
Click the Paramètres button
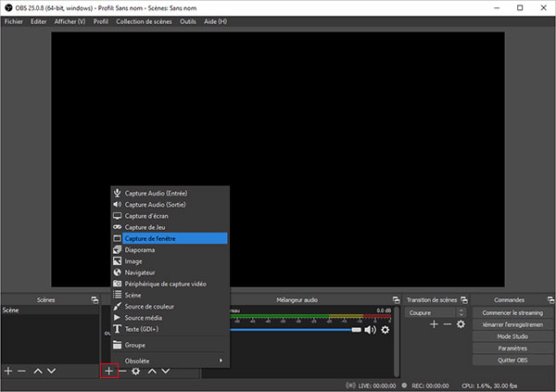pyautogui.click(x=512, y=349)
